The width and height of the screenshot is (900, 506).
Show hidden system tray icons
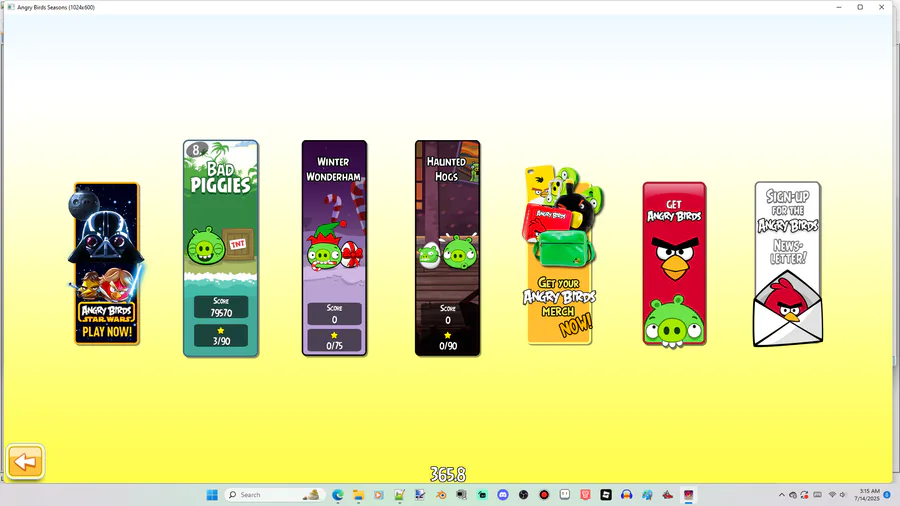tap(781, 495)
